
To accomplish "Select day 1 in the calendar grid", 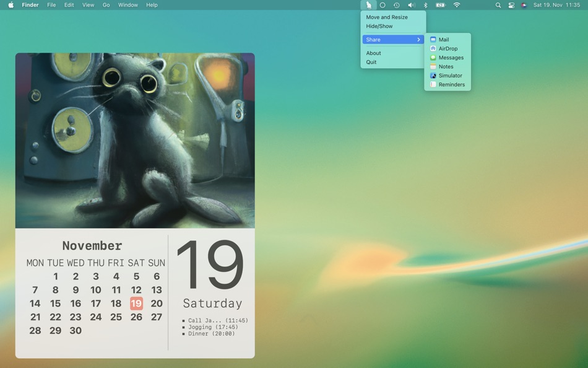I will pyautogui.click(x=56, y=276).
